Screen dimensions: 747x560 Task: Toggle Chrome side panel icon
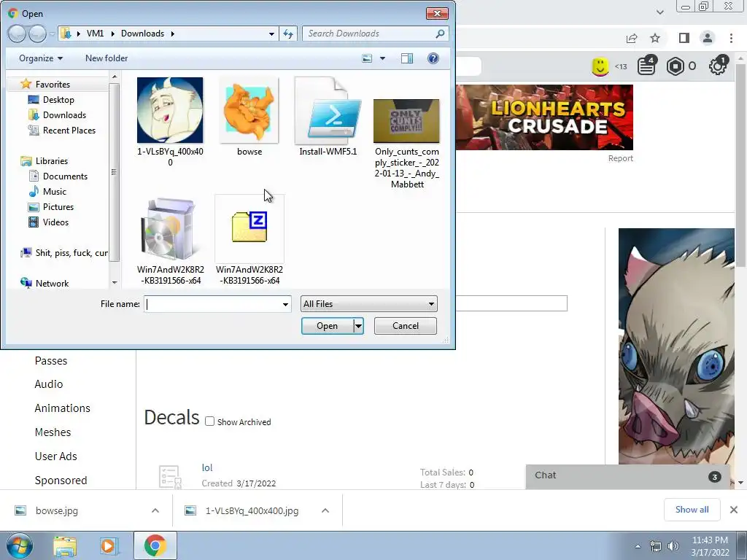tap(684, 38)
